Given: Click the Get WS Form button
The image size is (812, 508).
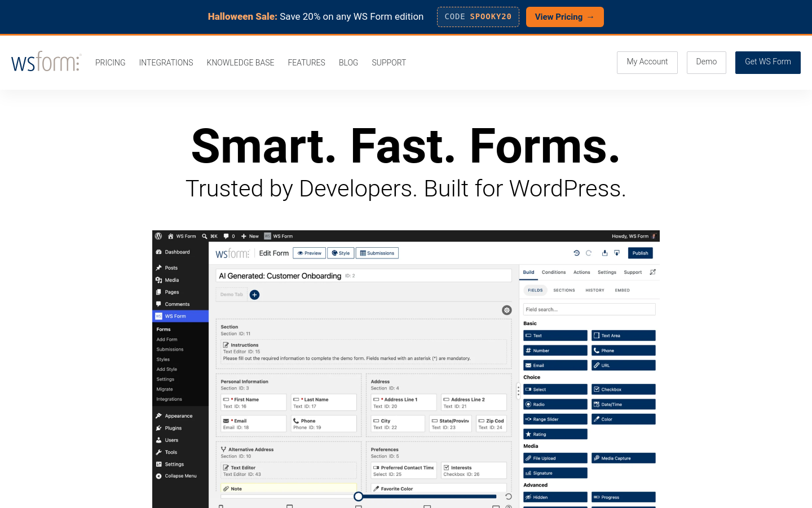Looking at the screenshot, I should (768, 62).
